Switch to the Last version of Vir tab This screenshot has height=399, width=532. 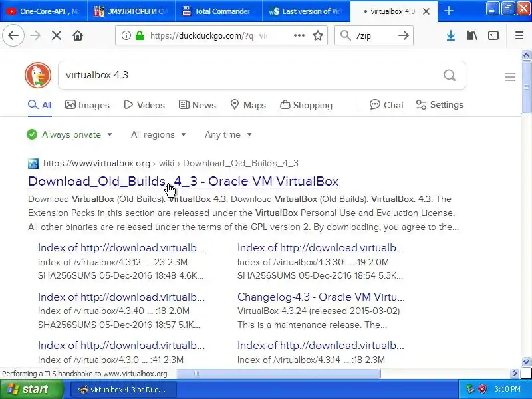point(307,11)
